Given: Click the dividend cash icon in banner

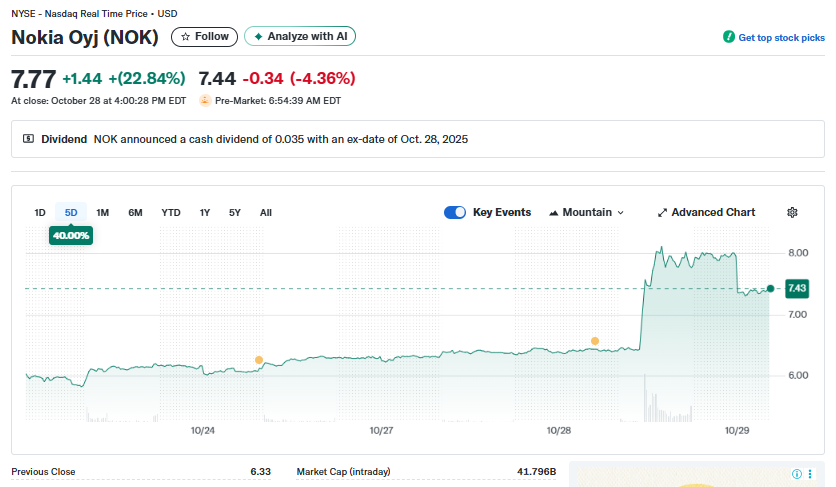Looking at the screenshot, I should point(27,139).
